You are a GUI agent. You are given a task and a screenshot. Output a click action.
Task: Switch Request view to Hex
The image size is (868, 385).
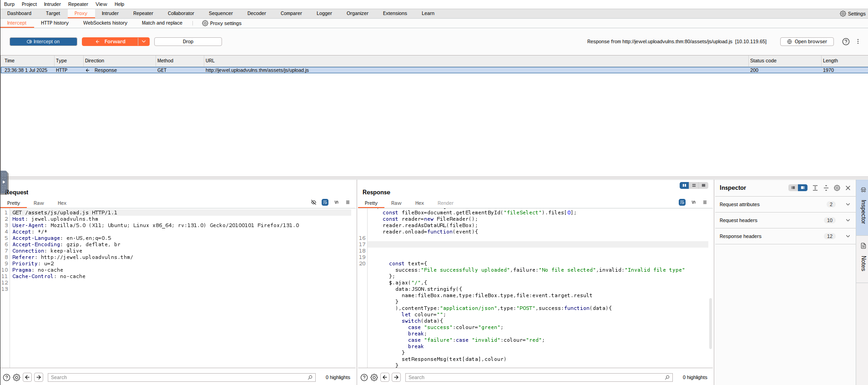tap(62, 203)
